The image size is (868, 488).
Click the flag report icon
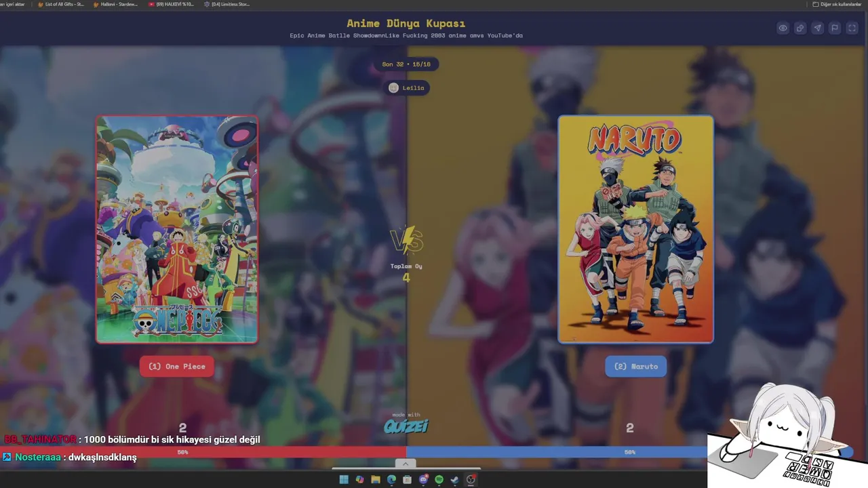pyautogui.click(x=835, y=28)
